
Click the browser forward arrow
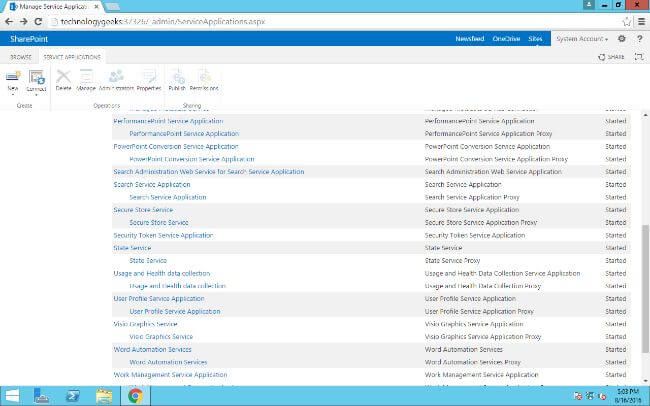(24, 22)
